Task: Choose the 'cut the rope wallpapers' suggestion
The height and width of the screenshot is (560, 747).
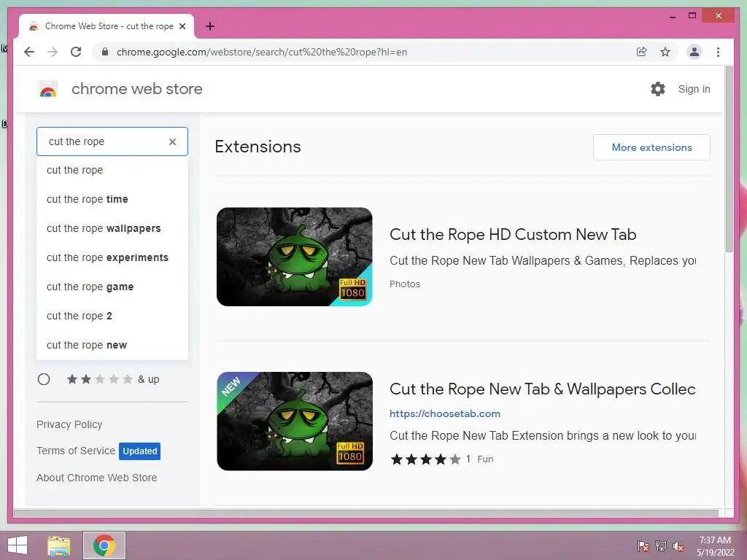Action: click(x=112, y=228)
